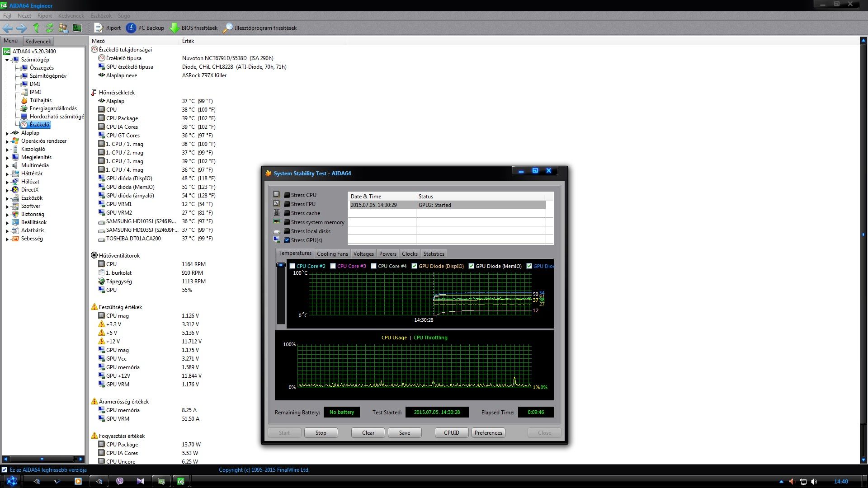The width and height of the screenshot is (868, 488).
Task: Enable the Stress FPU checkbox
Action: pyautogui.click(x=287, y=204)
